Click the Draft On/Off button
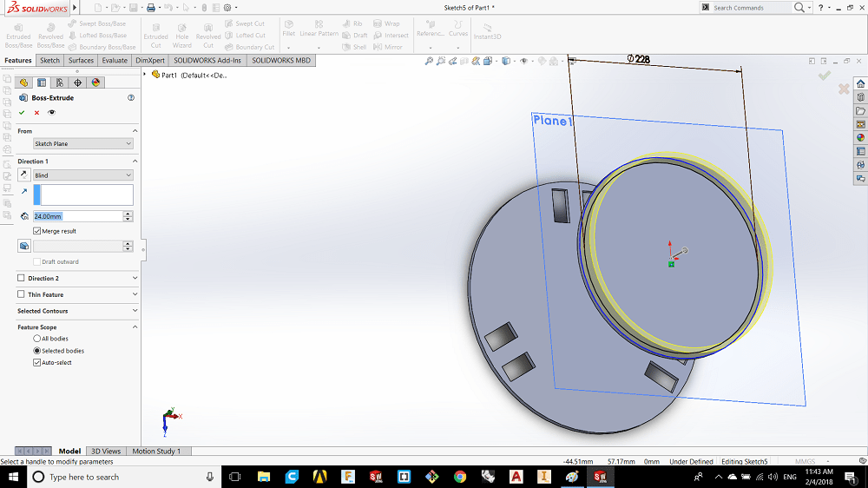This screenshot has height=488, width=868. coord(23,246)
